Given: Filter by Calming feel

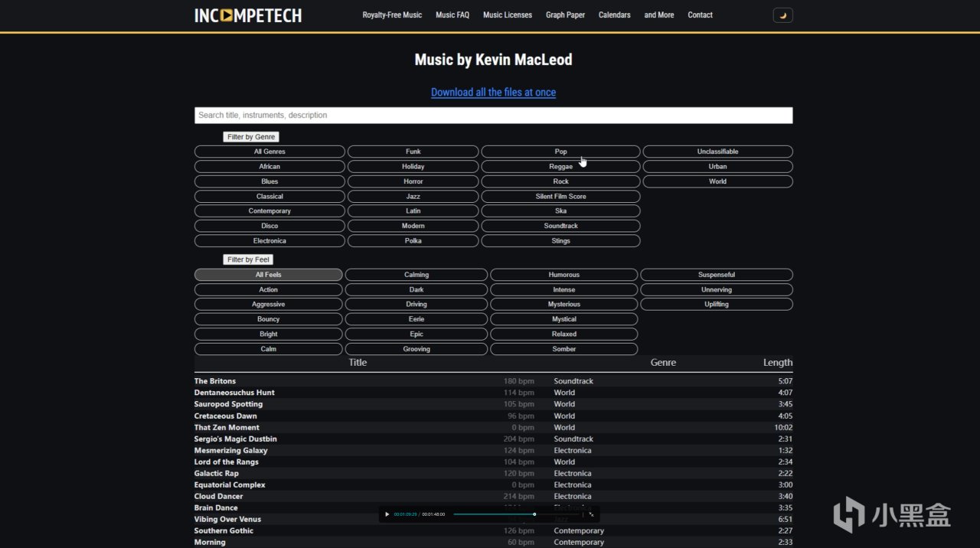Looking at the screenshot, I should (416, 275).
